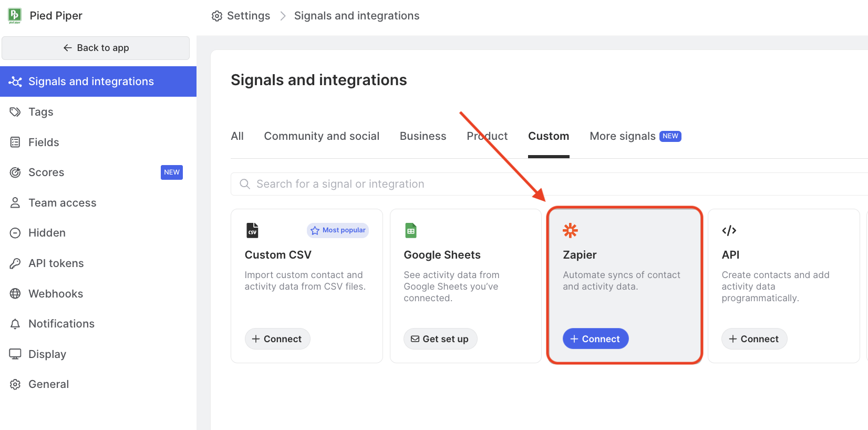The image size is (868, 430).
Task: Click the Zapier card title
Action: coord(580,255)
